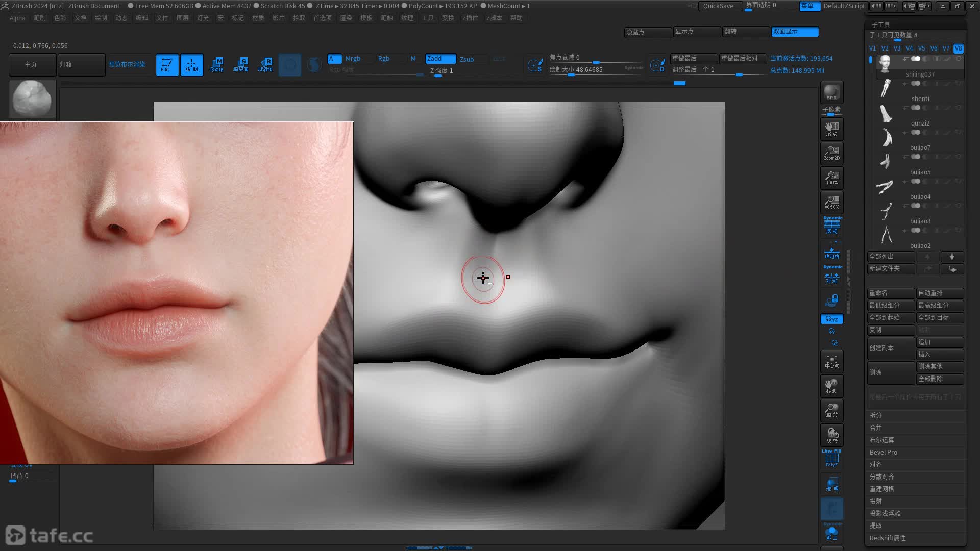Click the Frame center (中心点) icon
Viewport: 980px width, 551px height.
click(x=831, y=362)
